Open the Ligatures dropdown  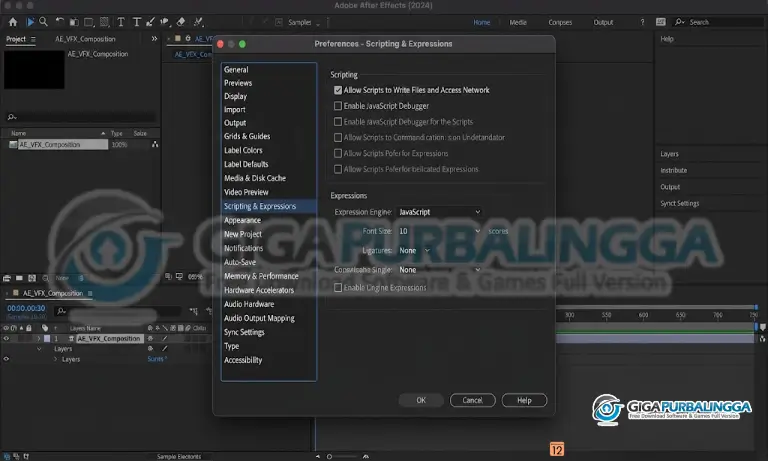(x=414, y=250)
